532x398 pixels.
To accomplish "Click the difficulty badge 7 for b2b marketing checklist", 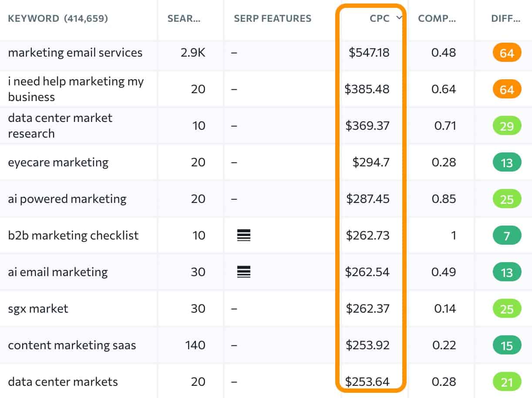I will point(506,235).
